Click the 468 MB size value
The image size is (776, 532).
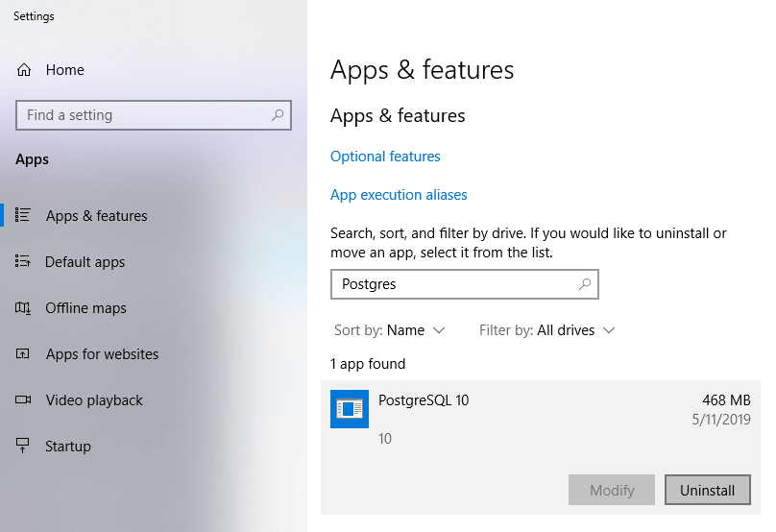tap(726, 400)
